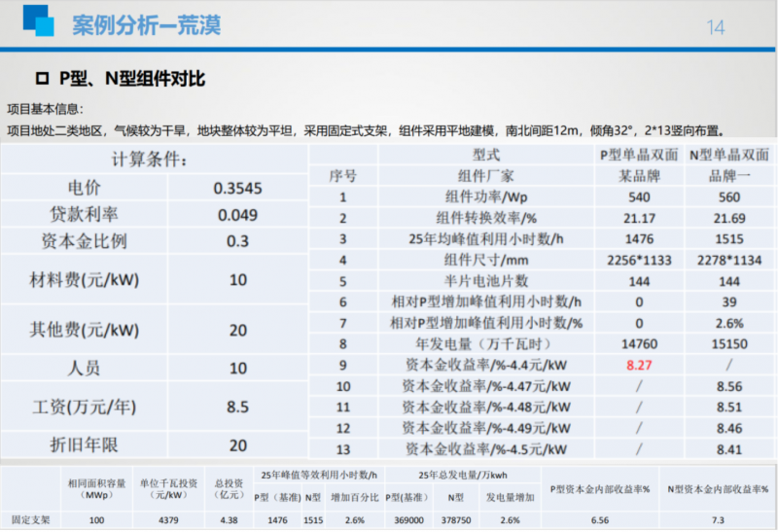This screenshot has width=778, height=532.
Task: Click the 某品牌 manufacturer cell
Action: [639, 175]
